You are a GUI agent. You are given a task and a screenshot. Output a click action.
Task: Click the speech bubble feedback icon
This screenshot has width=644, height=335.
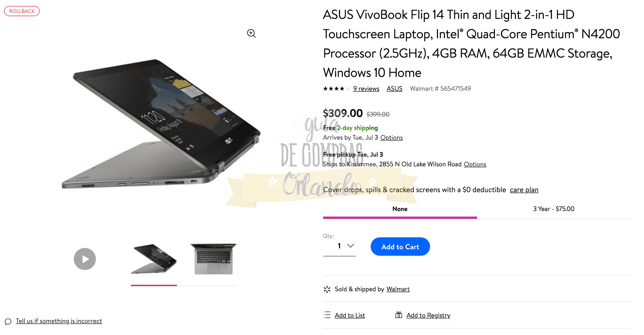8,321
